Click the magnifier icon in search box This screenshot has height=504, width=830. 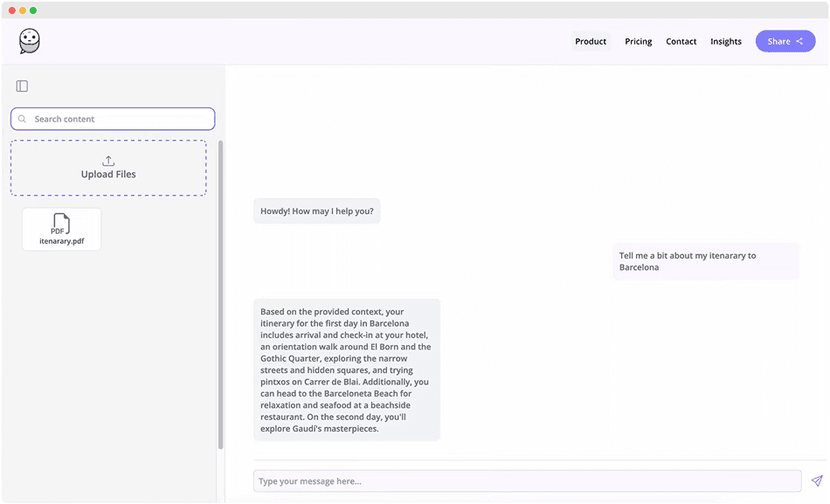23,119
